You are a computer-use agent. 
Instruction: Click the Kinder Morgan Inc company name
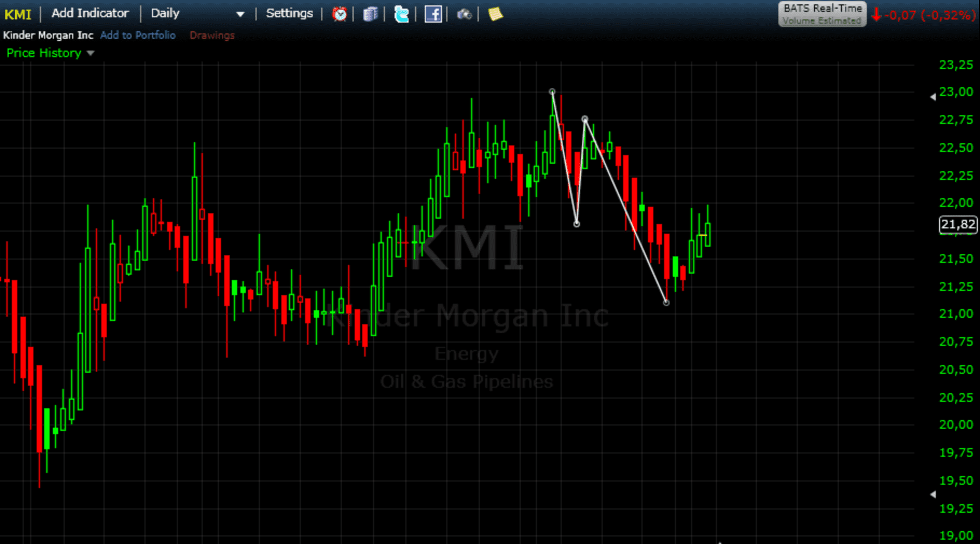[48, 35]
